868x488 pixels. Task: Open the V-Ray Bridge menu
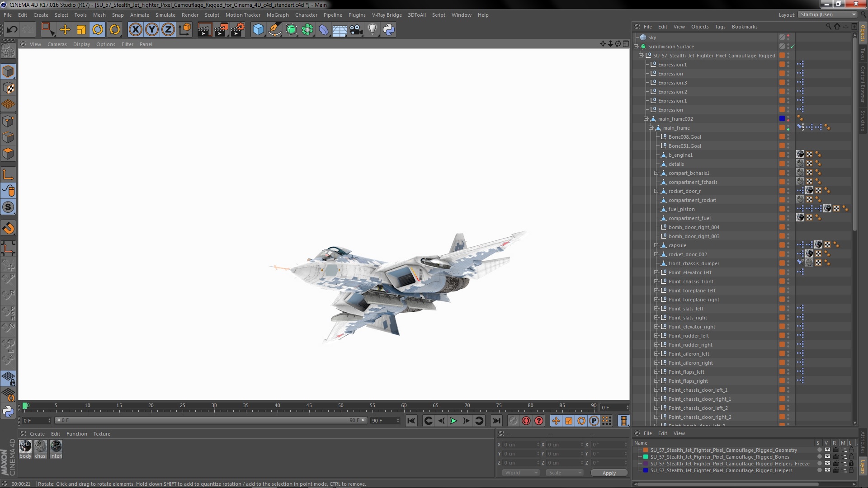[x=387, y=15]
